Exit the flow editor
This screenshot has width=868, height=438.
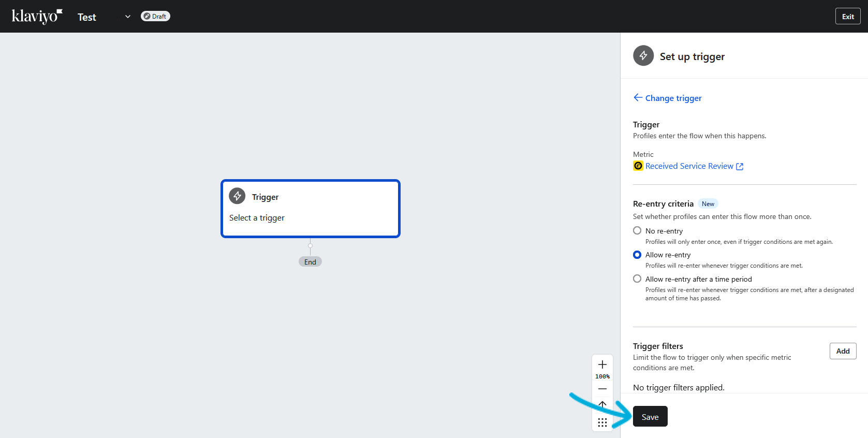pyautogui.click(x=848, y=17)
